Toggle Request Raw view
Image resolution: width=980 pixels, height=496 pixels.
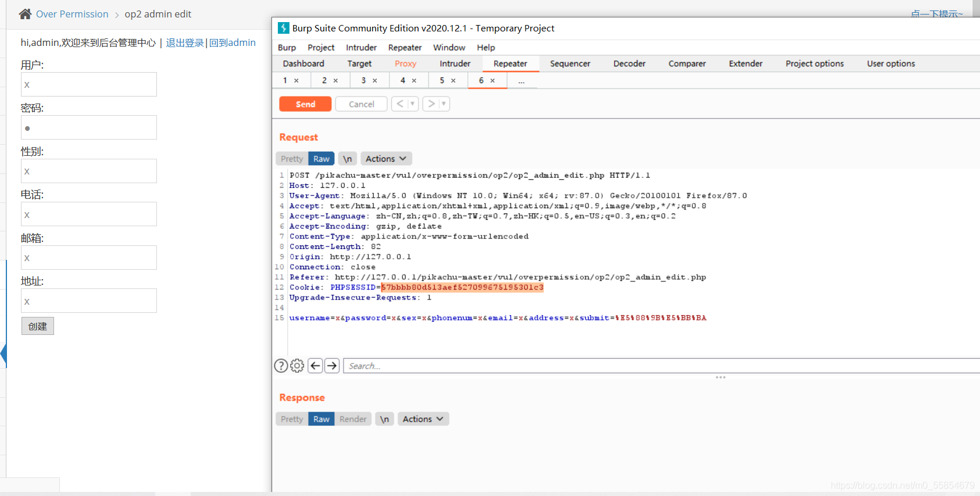[x=321, y=159]
